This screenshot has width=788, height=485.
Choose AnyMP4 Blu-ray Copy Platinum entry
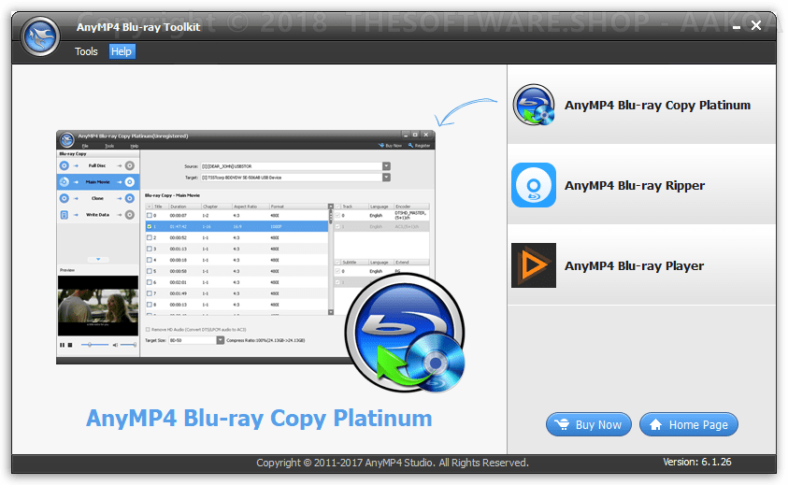point(642,105)
